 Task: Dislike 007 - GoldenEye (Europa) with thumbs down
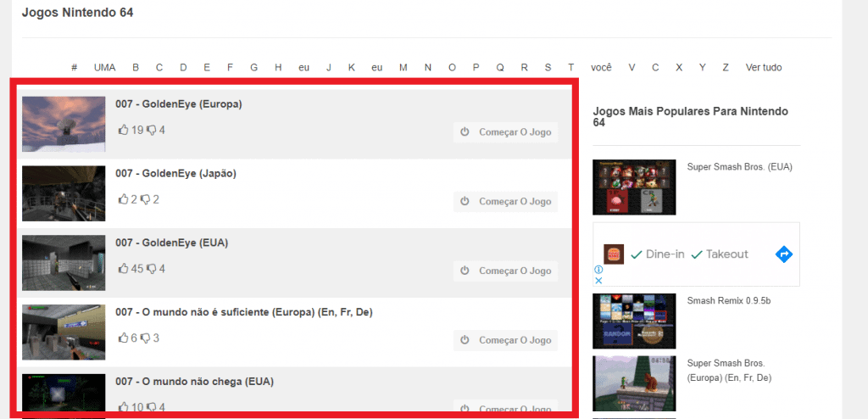point(151,131)
